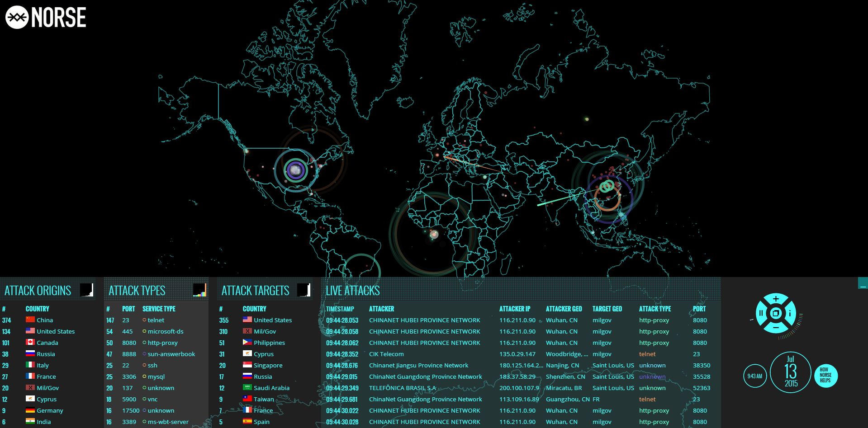
Task: Click the Attacker Geo column header
Action: 564,309
